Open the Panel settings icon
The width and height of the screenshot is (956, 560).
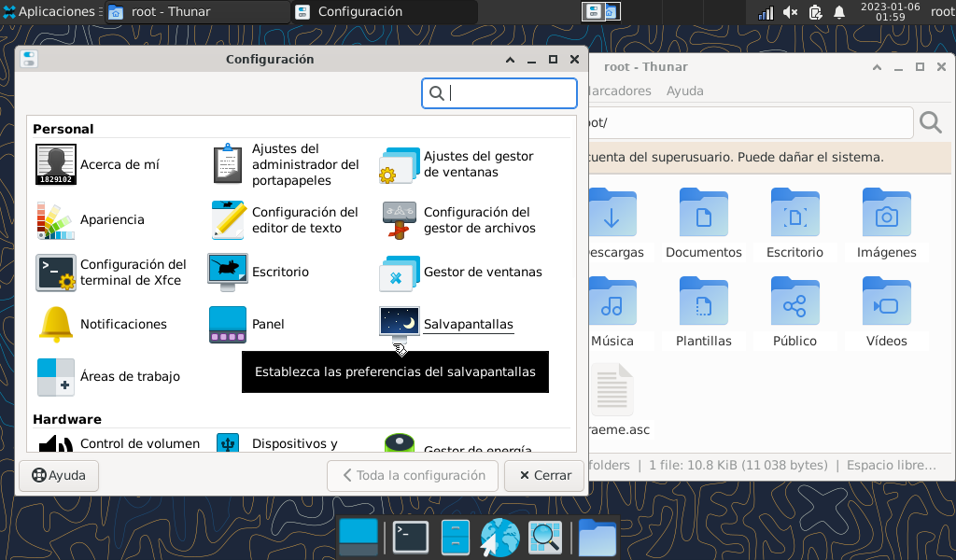click(x=228, y=325)
